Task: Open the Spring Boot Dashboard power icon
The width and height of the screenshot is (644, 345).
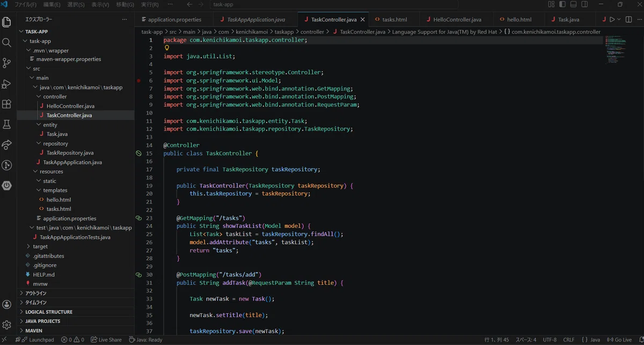Action: pyautogui.click(x=7, y=185)
